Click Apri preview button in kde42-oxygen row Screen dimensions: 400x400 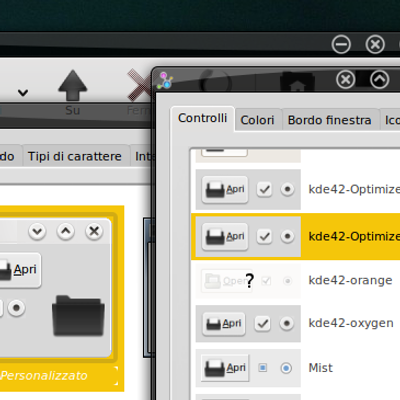point(224,323)
